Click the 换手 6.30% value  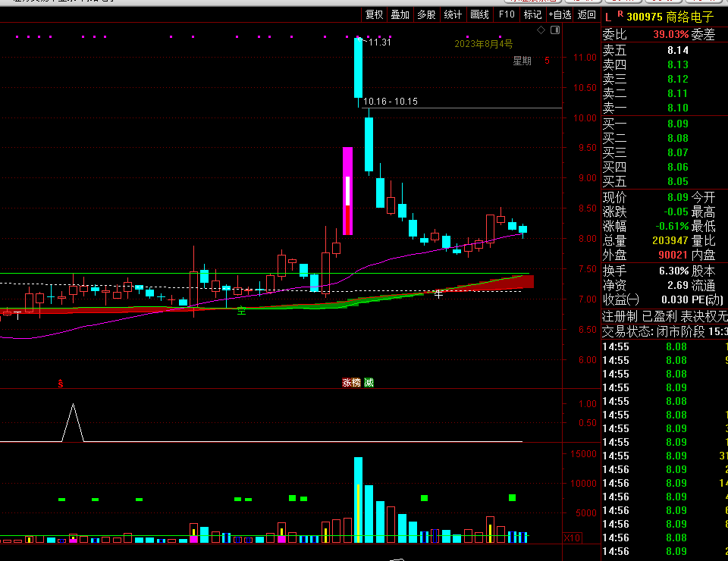[x=673, y=271]
